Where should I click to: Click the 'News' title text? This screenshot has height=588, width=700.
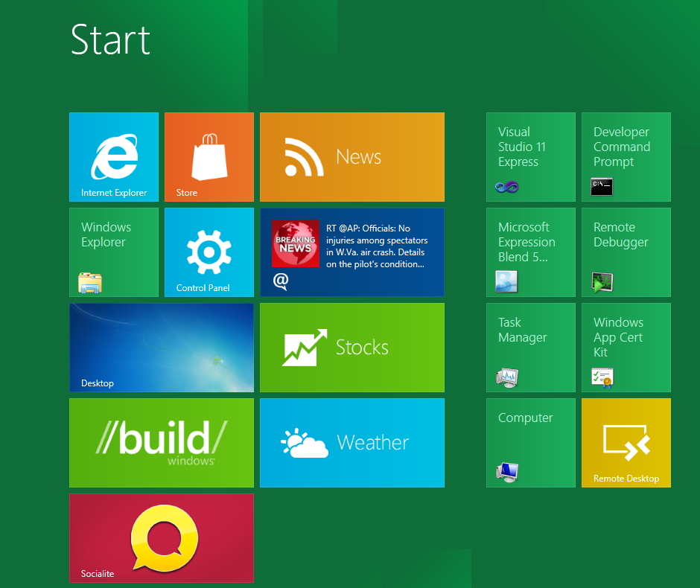358,157
